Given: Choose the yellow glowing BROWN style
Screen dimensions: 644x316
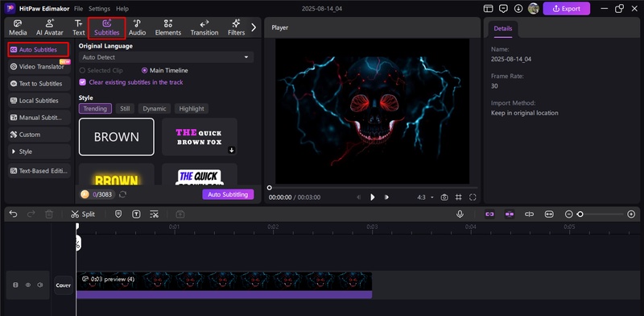Looking at the screenshot, I should click(x=117, y=174).
